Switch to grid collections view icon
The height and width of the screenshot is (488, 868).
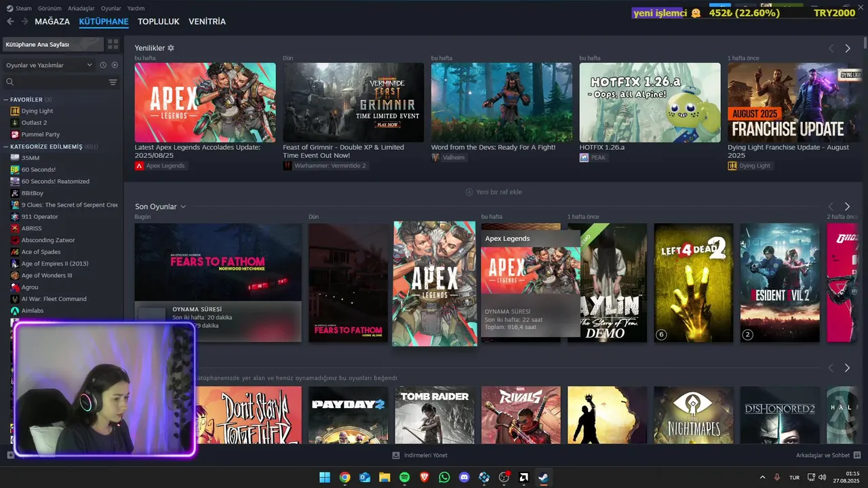pos(113,44)
